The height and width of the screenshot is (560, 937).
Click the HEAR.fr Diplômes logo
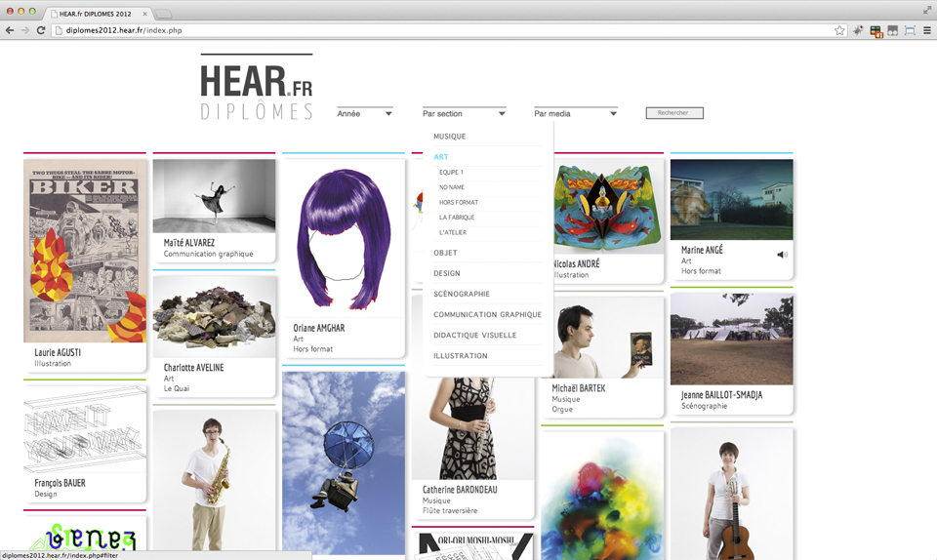pyautogui.click(x=257, y=88)
